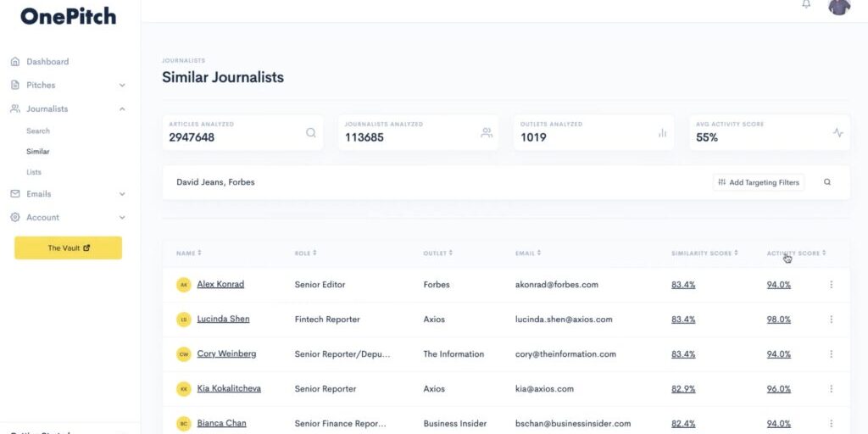Click the magnifier icon beside Add Targeting Filters

(827, 182)
